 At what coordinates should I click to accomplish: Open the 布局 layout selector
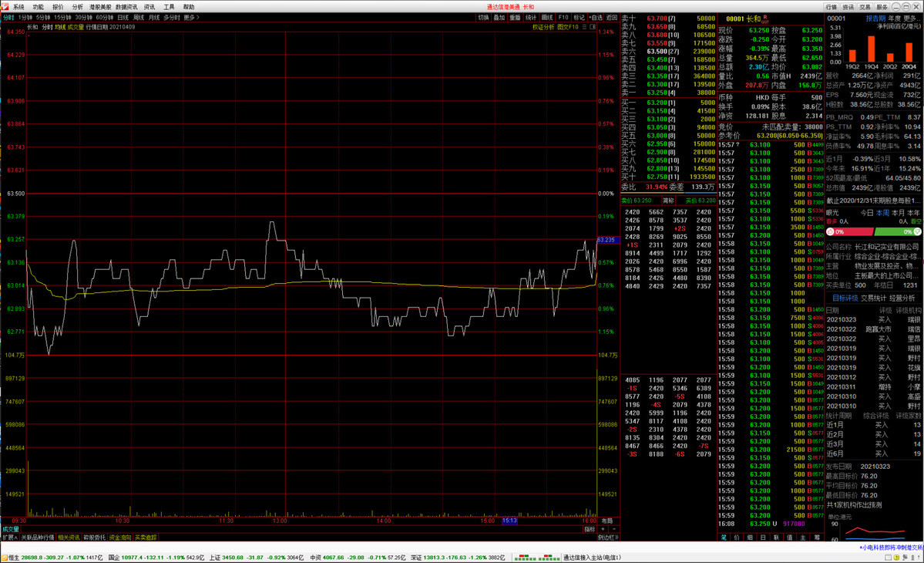[607, 521]
